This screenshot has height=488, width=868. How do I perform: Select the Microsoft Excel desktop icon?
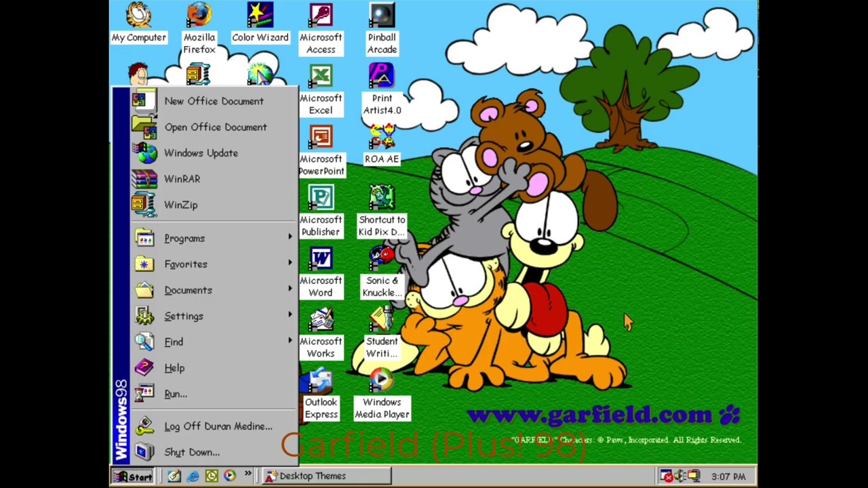tap(321, 90)
